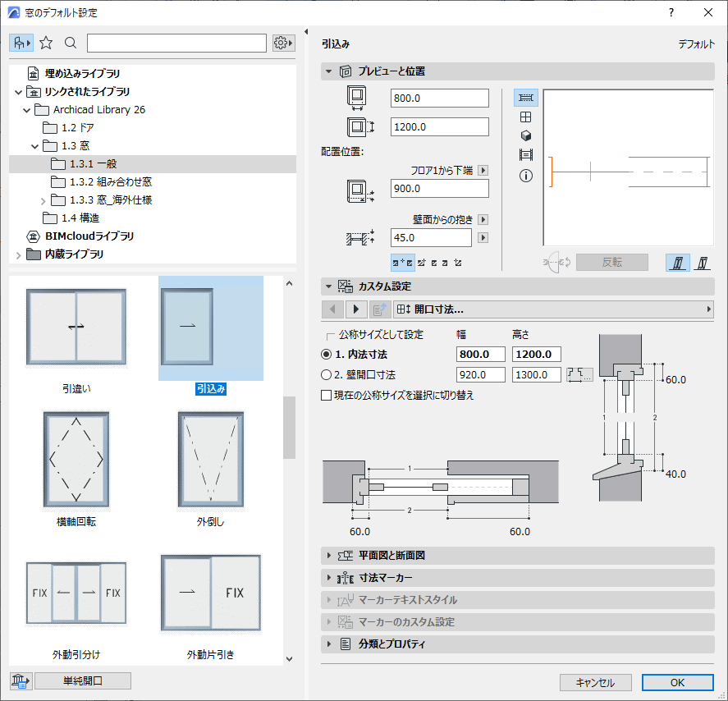Click the window height field showing 1200.0
Screen dimensions: 728x701
point(439,127)
